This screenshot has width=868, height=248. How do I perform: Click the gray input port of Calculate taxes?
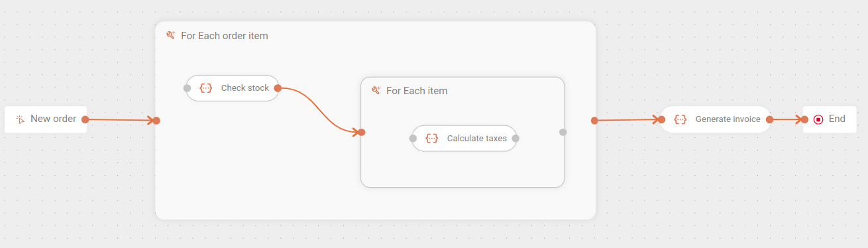click(x=413, y=139)
